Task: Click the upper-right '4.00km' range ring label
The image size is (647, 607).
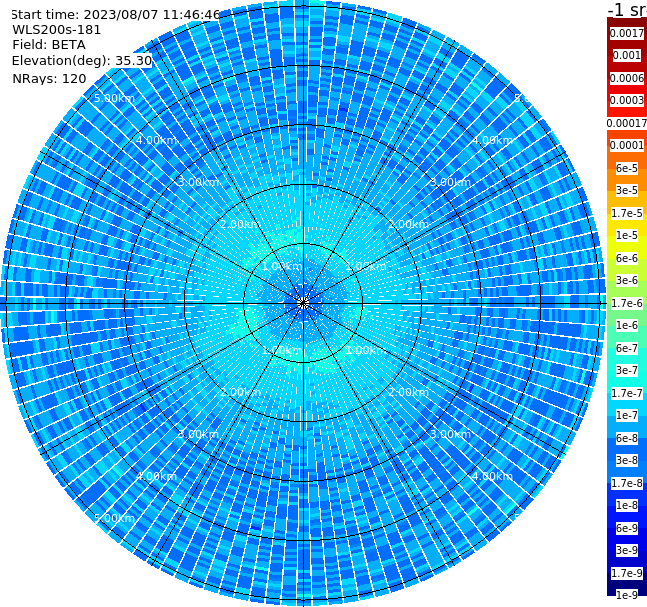Action: click(x=493, y=140)
